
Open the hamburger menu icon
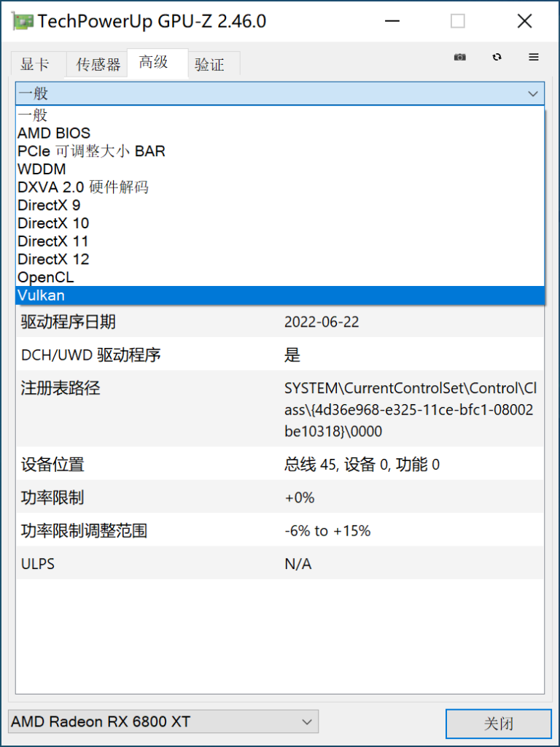[x=534, y=57]
